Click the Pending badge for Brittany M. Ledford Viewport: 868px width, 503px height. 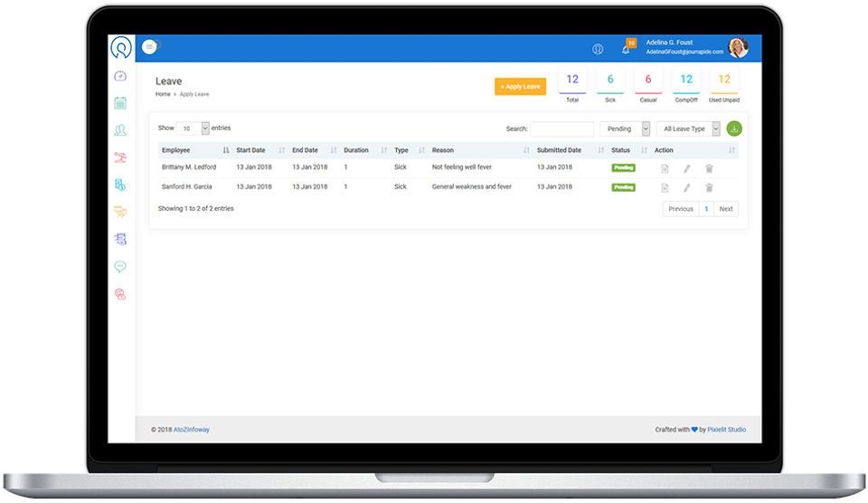[x=623, y=168]
